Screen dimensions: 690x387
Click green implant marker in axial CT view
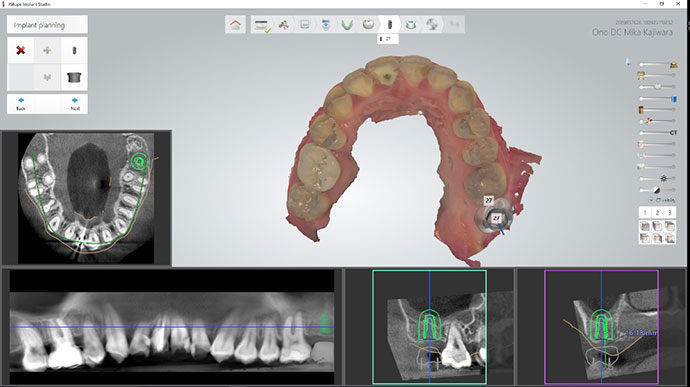click(139, 162)
